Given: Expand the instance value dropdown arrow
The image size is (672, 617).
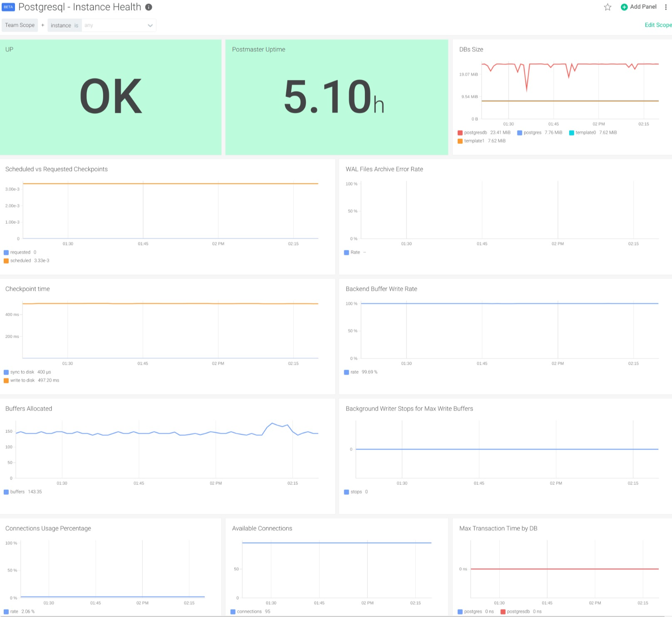Looking at the screenshot, I should [150, 25].
